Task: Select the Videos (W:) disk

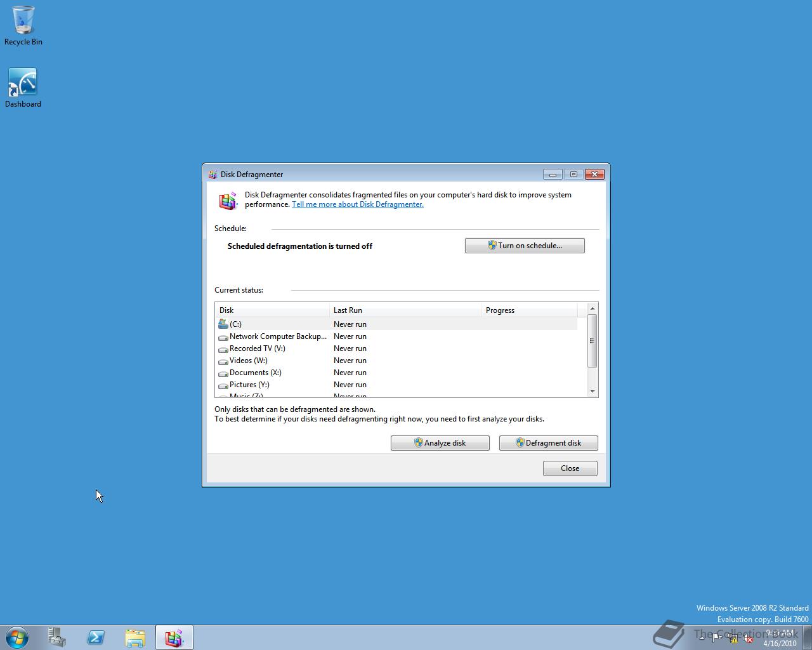Action: 396,361
